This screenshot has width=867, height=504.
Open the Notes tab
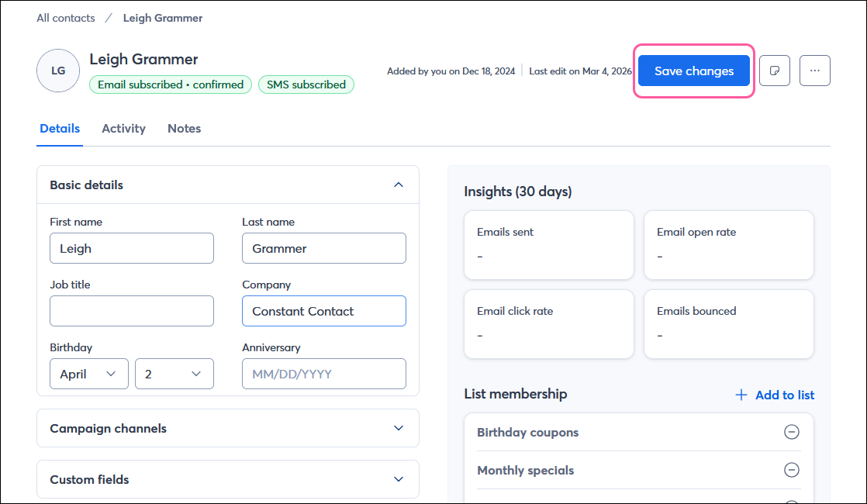[184, 129]
